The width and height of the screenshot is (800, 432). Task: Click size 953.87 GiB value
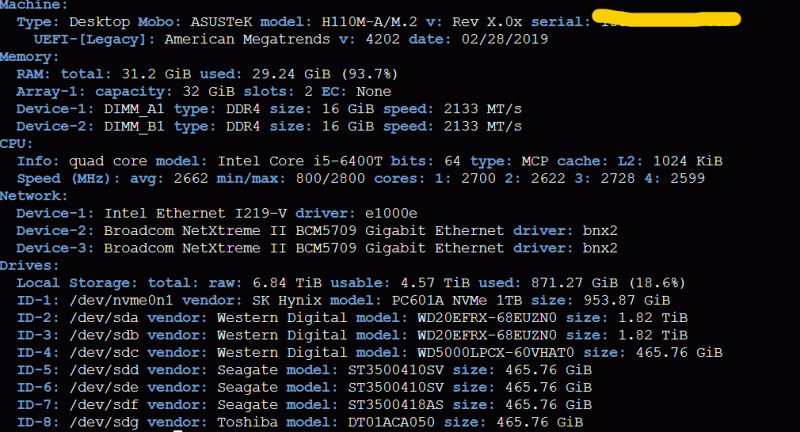pos(627,300)
